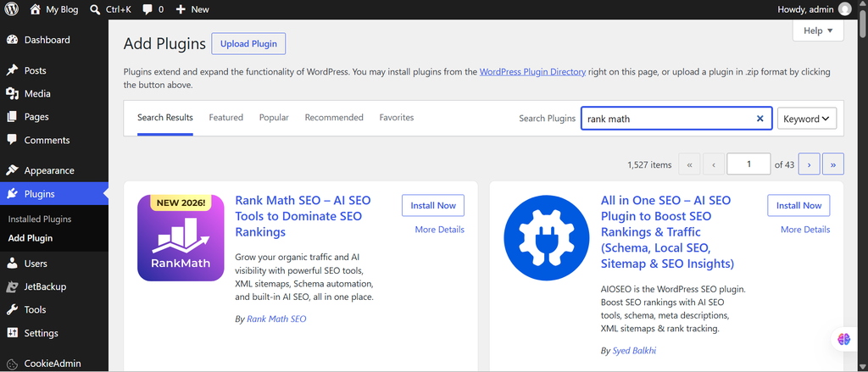Click the WordPress logo icon

[12, 9]
